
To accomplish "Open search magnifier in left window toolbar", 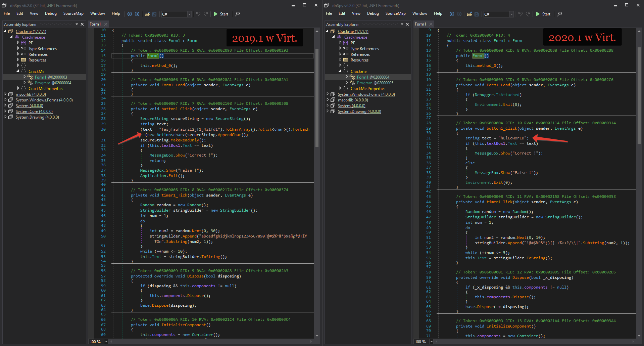I will click(x=237, y=14).
